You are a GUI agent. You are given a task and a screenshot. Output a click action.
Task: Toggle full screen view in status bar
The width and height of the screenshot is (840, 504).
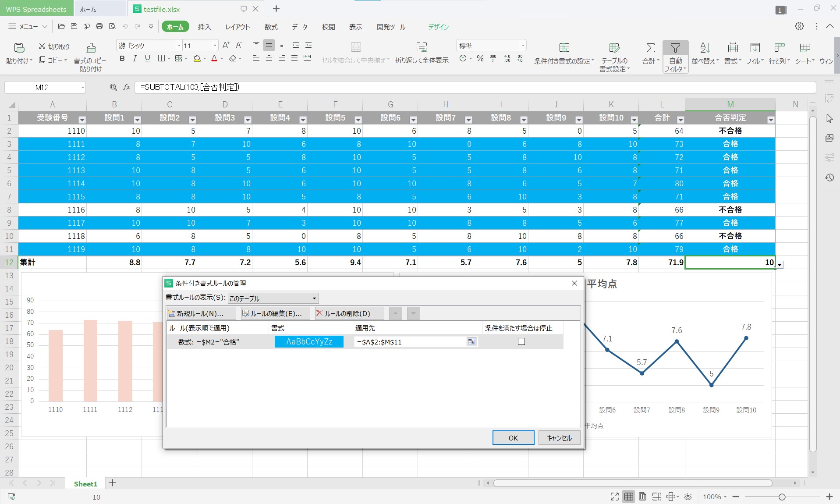[x=615, y=497]
